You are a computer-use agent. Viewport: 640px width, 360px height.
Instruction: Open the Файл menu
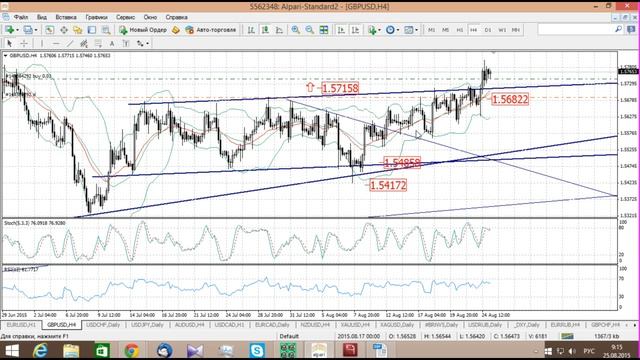pyautogui.click(x=21, y=17)
